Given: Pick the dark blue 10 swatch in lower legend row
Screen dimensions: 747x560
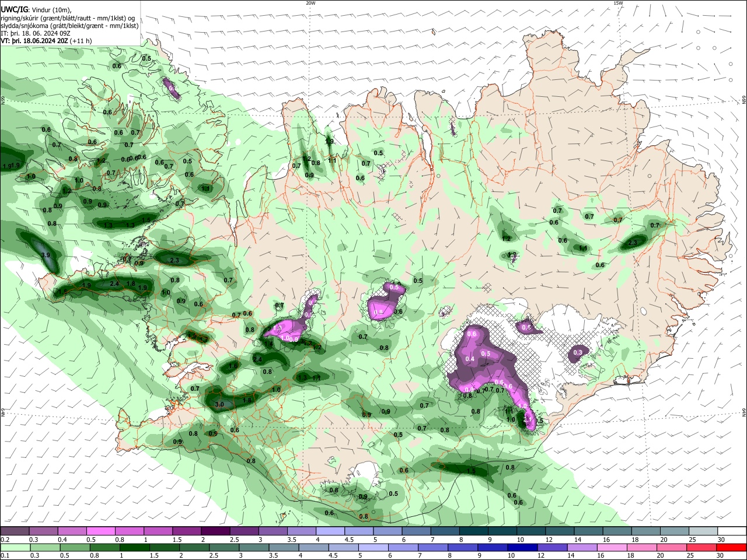Looking at the screenshot, I should point(521,547).
